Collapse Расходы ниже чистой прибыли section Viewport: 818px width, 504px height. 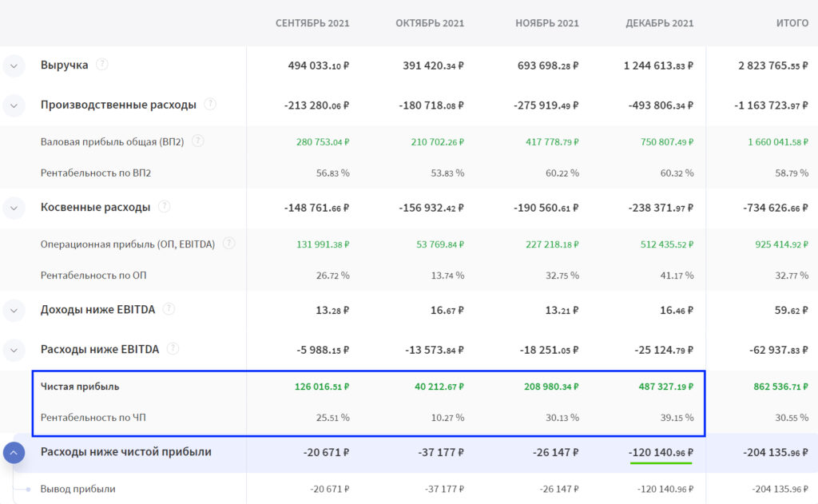14,453
